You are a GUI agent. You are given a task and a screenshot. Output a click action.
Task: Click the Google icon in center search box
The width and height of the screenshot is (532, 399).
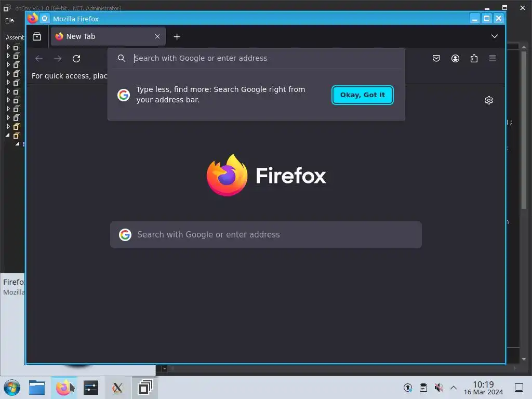pyautogui.click(x=125, y=234)
